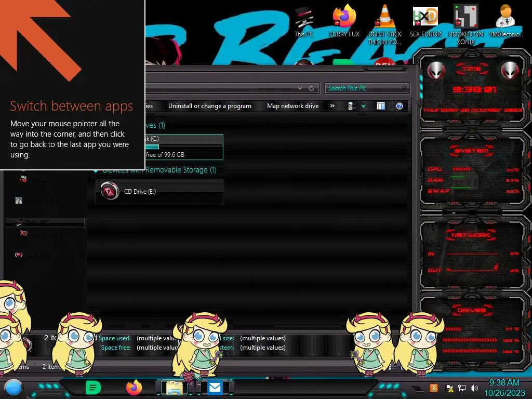Click the NETWORK header in the gadget
Viewport: 532px width, 399px height.
pyautogui.click(x=471, y=235)
